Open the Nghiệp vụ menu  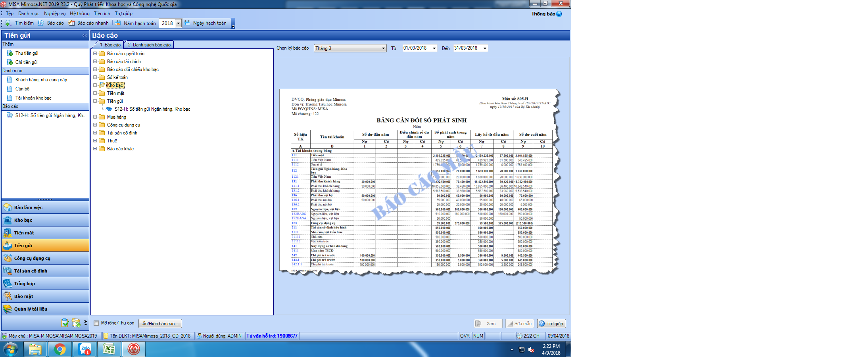tap(55, 13)
